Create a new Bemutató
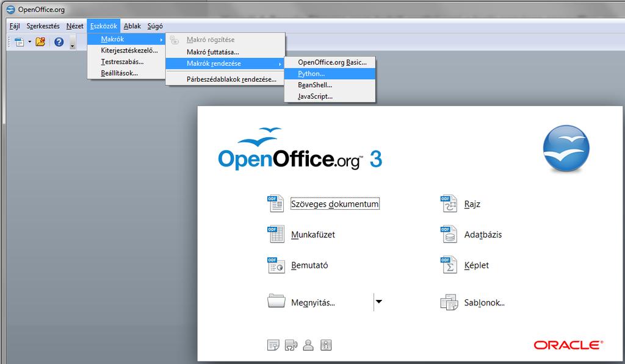The height and width of the screenshot is (364, 625). (309, 265)
